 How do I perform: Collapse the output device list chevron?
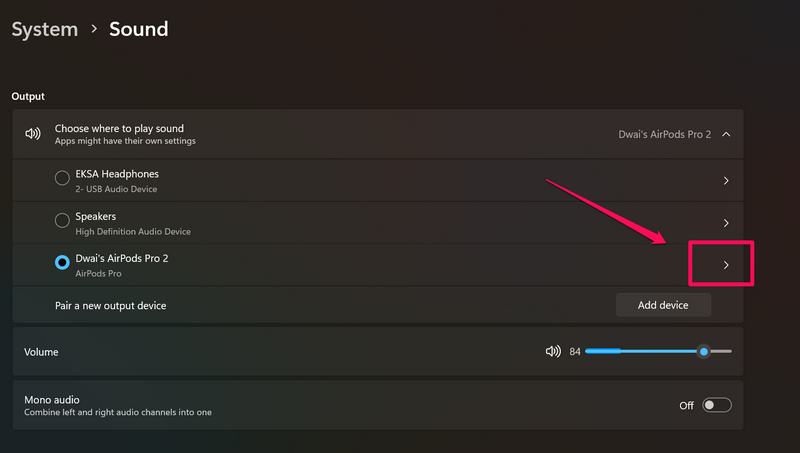(726, 134)
